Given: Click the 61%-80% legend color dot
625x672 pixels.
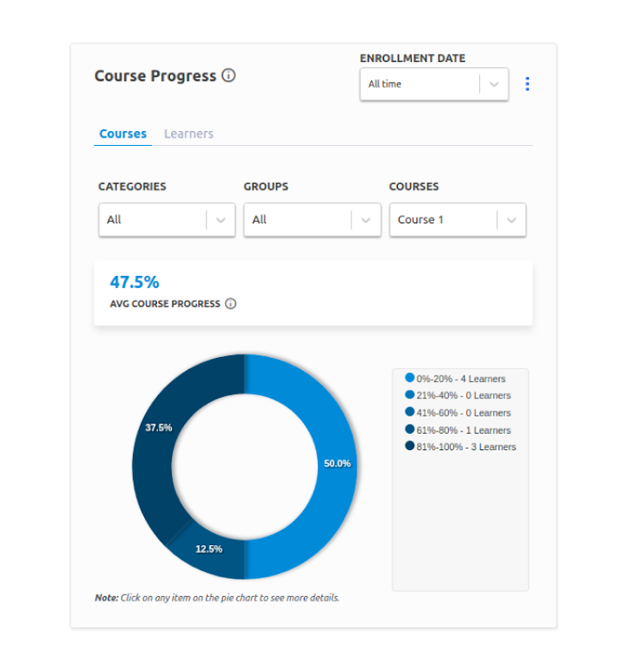Looking at the screenshot, I should point(409,430).
